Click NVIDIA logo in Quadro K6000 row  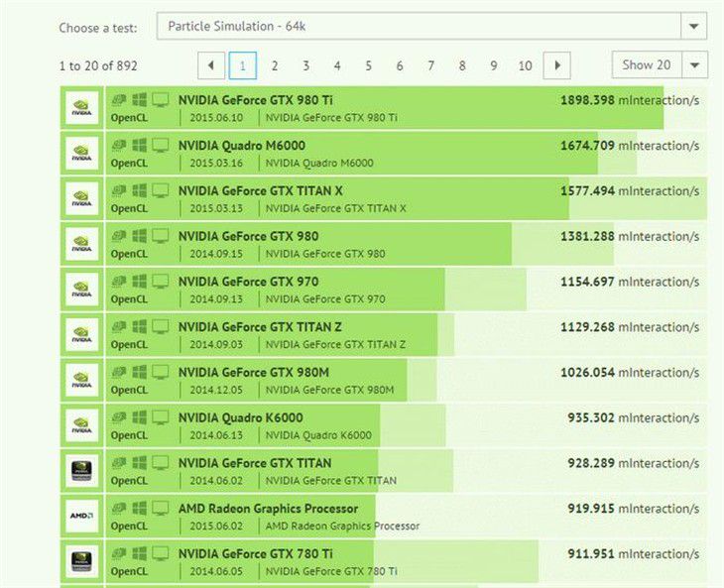[81, 425]
